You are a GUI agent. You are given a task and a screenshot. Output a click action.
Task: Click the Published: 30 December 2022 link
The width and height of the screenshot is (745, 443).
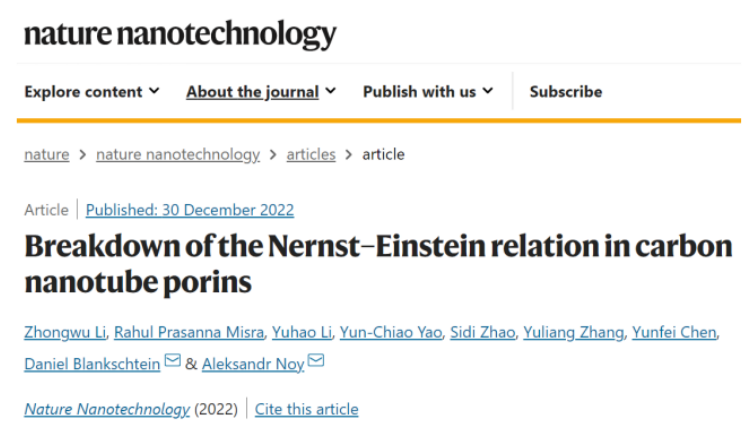[190, 210]
